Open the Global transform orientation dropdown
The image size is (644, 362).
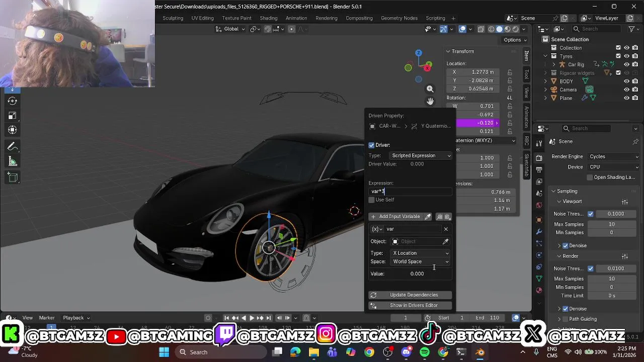point(230,29)
